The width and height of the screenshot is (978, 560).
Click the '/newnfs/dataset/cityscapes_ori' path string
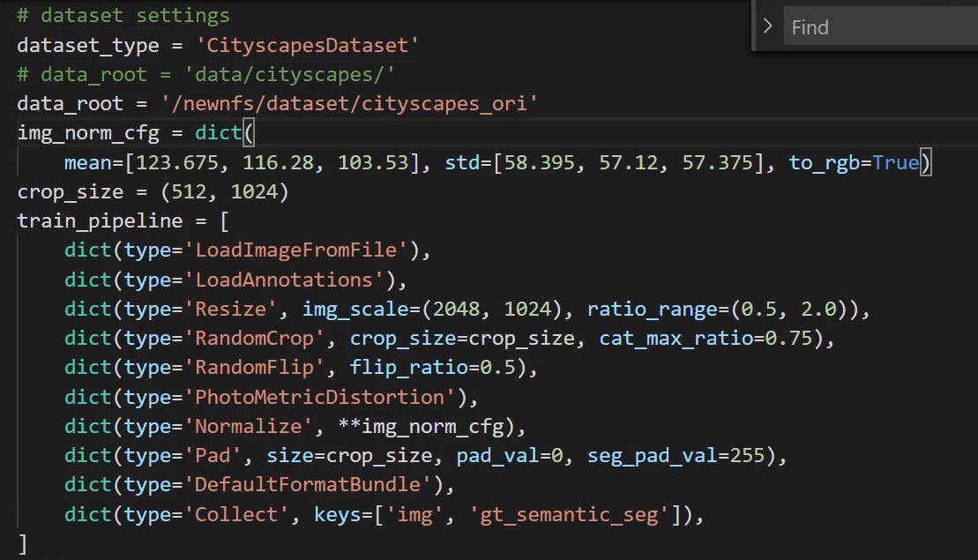[349, 103]
